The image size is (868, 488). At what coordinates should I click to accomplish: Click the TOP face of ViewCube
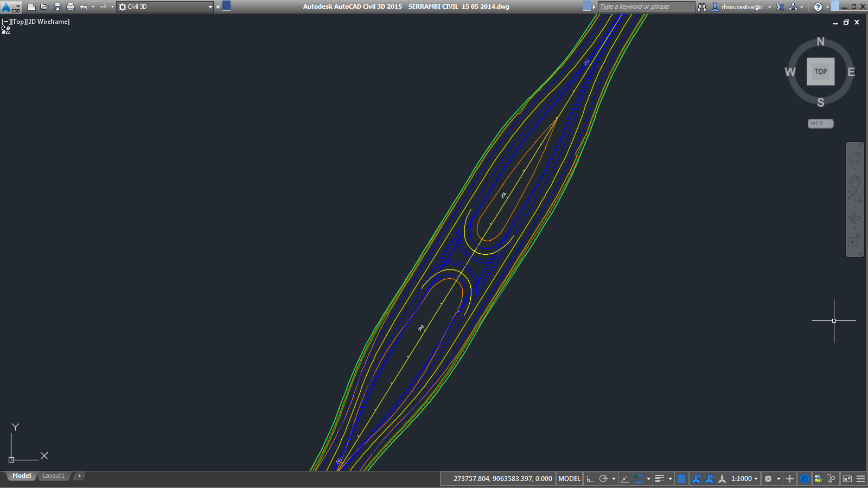(820, 72)
